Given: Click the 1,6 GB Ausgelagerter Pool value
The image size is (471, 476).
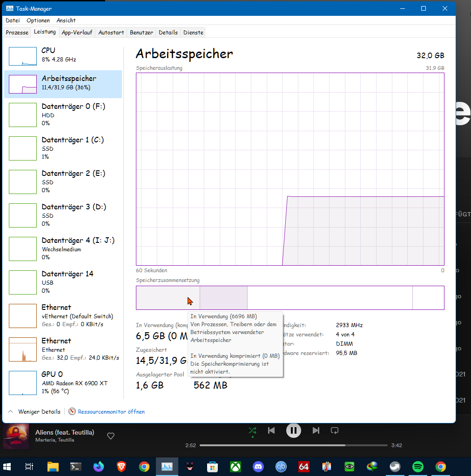Looking at the screenshot, I should point(150,385).
